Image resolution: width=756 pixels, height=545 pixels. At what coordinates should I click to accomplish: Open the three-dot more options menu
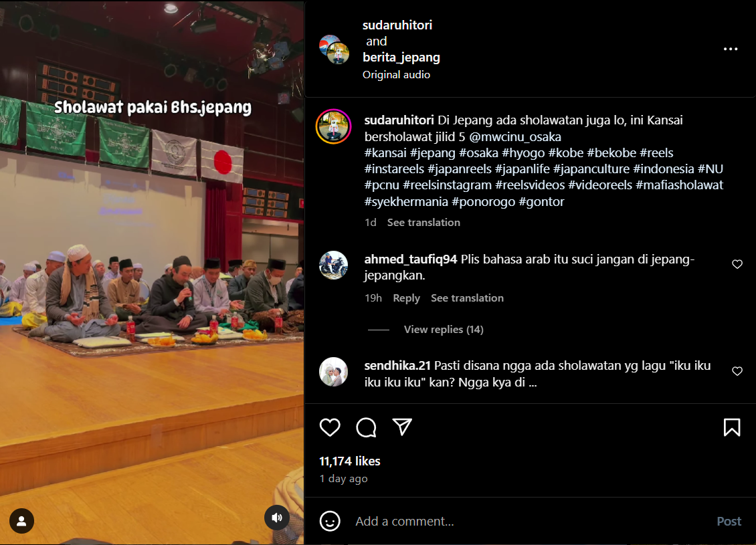pos(731,49)
